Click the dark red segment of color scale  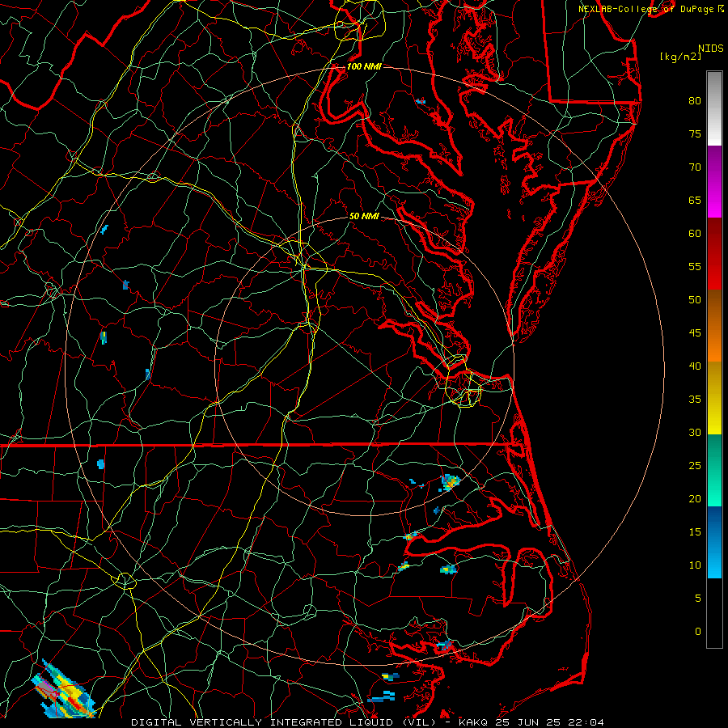tap(714, 253)
